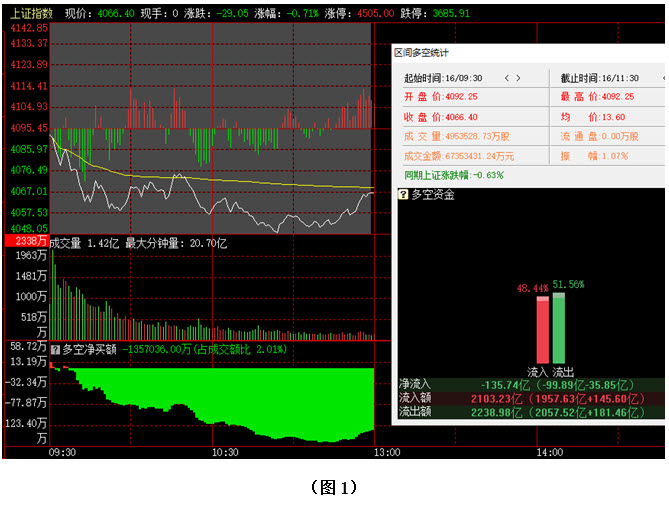
Task: Step start time back with left arrow
Action: point(506,78)
